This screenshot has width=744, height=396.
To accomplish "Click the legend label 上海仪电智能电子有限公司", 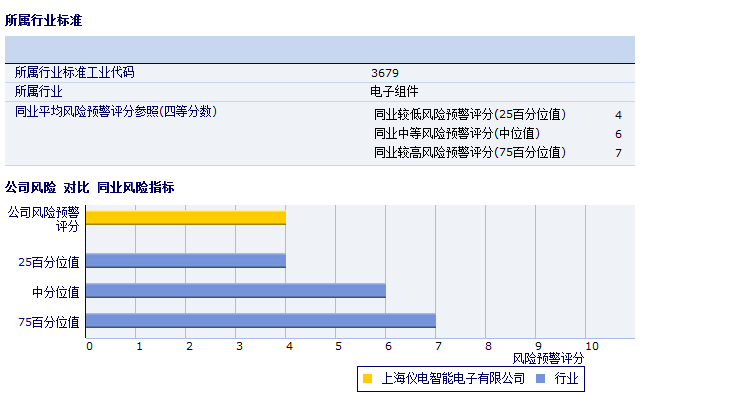I will tap(453, 378).
